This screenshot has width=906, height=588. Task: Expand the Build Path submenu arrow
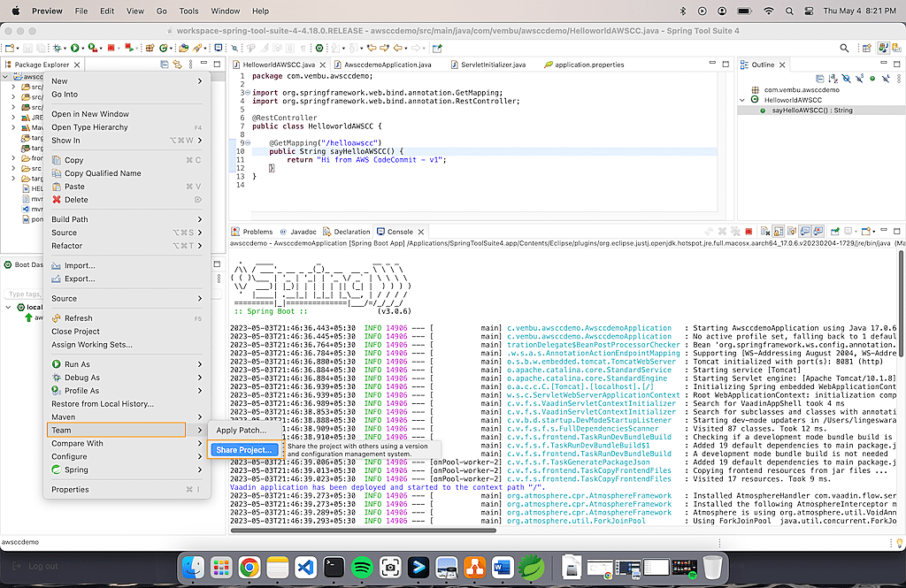point(200,219)
